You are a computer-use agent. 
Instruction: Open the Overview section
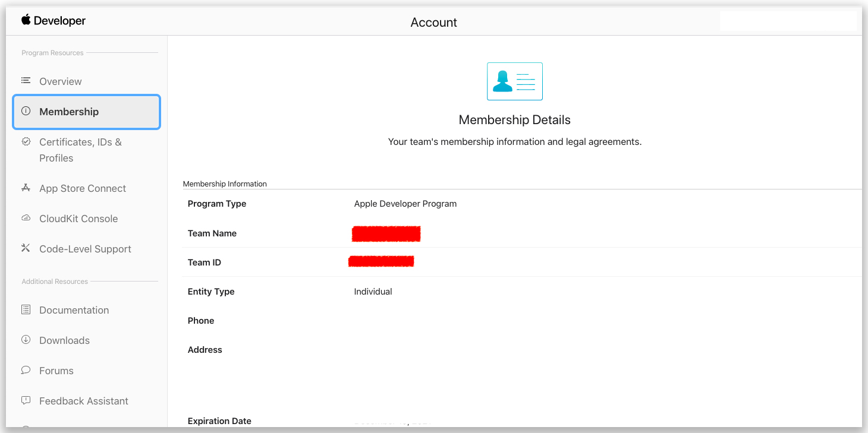[61, 81]
